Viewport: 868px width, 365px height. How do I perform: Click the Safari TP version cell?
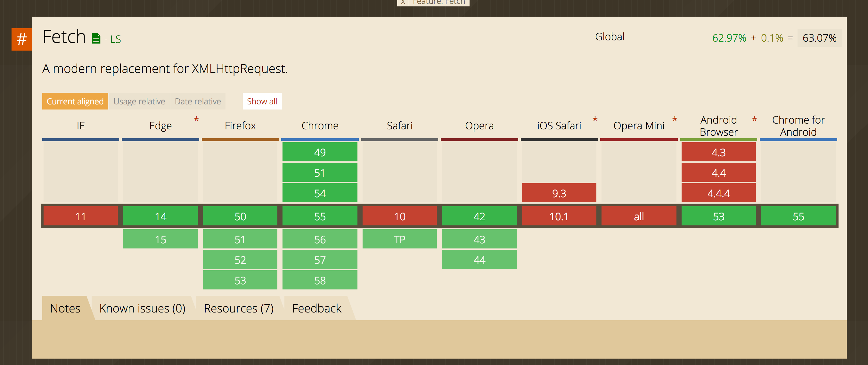click(399, 239)
